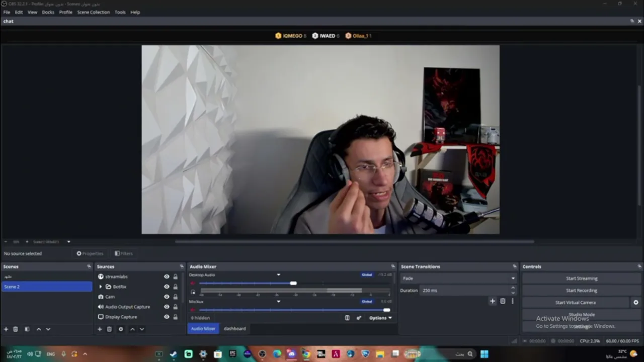Add a new source with the plus icon in the Sources panel
Screen dimensions: 644x362
click(100, 329)
